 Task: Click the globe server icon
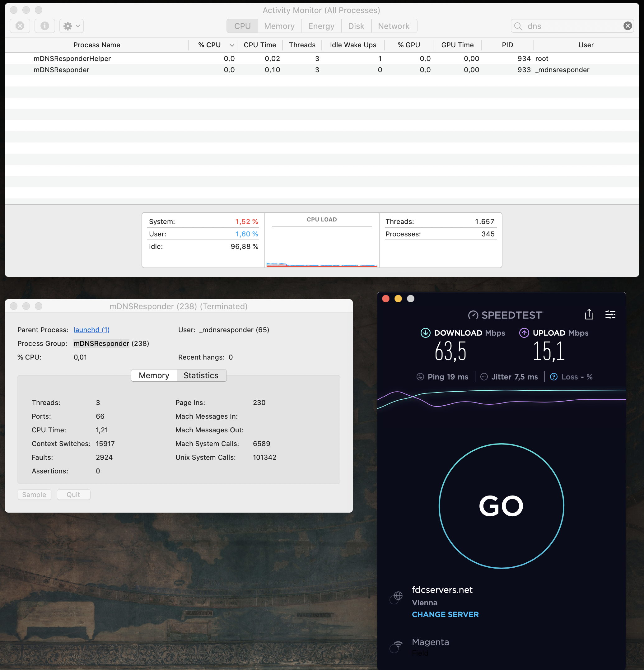[x=398, y=596]
